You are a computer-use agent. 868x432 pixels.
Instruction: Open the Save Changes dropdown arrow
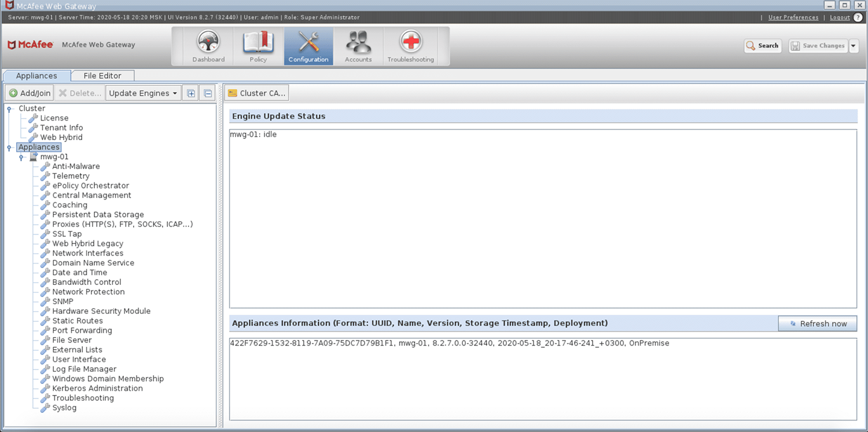(854, 46)
